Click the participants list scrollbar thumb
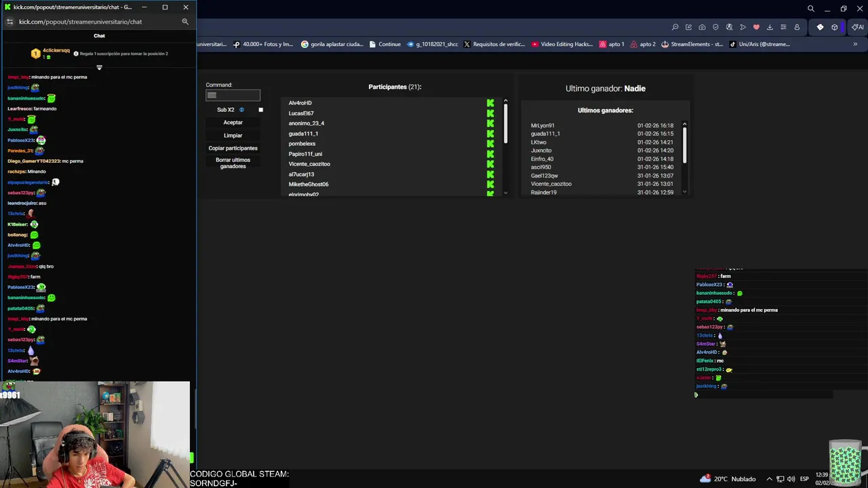The height and width of the screenshot is (488, 868). [x=505, y=123]
